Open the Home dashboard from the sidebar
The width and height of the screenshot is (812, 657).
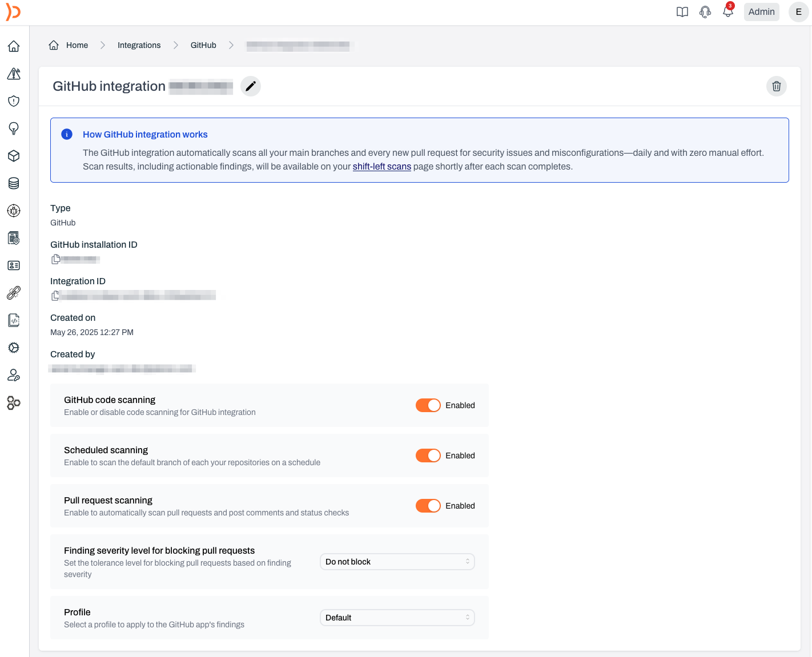click(x=13, y=46)
